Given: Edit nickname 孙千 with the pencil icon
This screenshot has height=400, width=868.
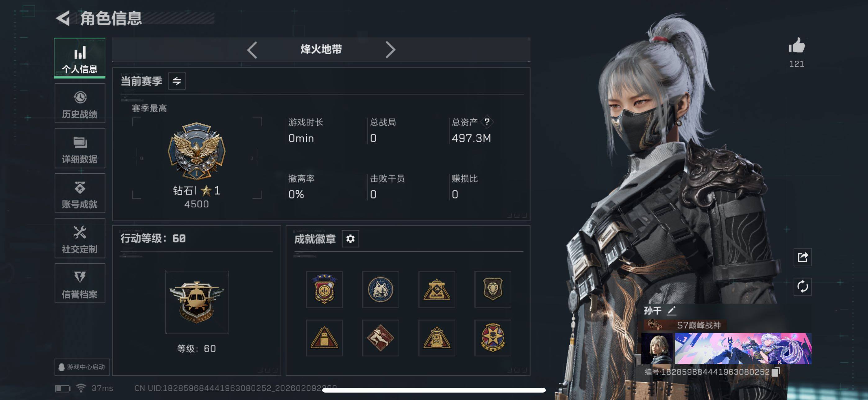Looking at the screenshot, I should point(671,310).
